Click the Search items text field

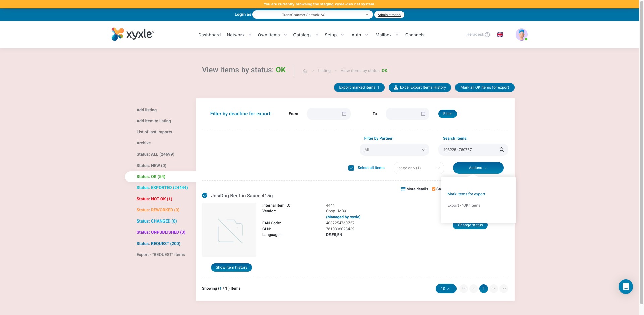point(473,150)
